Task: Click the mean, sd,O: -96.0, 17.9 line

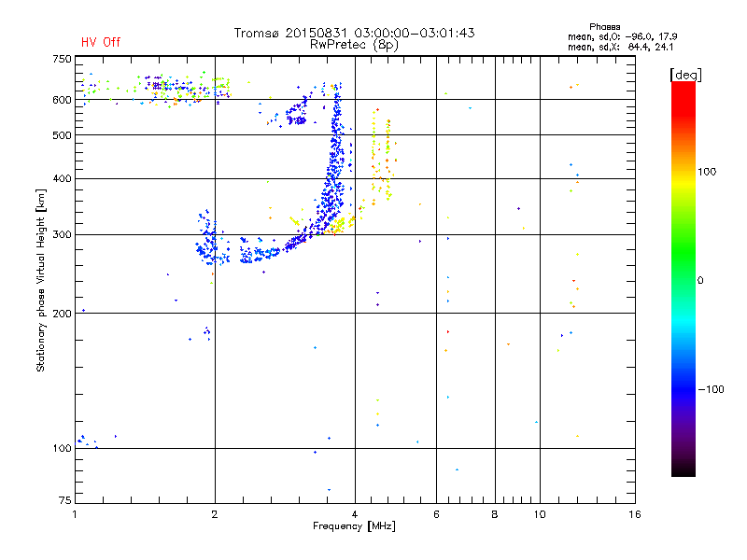Action: pyautogui.click(x=622, y=36)
